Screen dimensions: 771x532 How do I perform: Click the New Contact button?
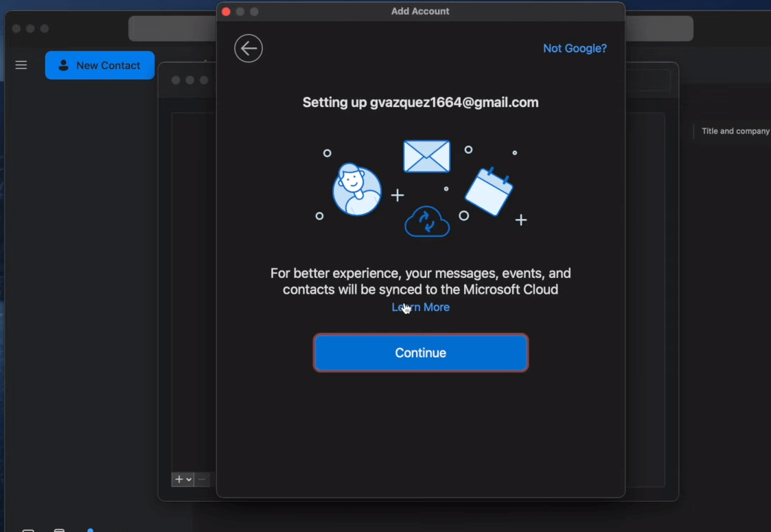(x=100, y=65)
